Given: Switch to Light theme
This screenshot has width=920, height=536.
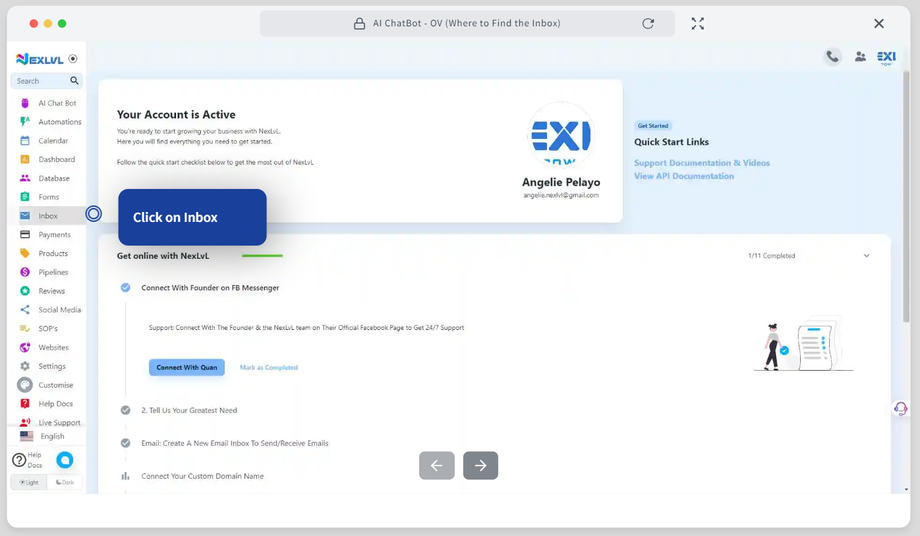Looking at the screenshot, I should click(29, 482).
